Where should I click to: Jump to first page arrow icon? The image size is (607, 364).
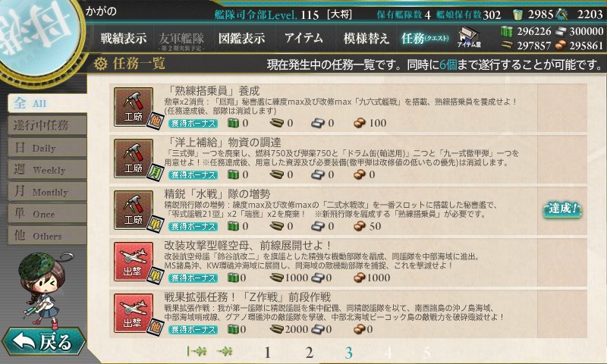(x=197, y=352)
